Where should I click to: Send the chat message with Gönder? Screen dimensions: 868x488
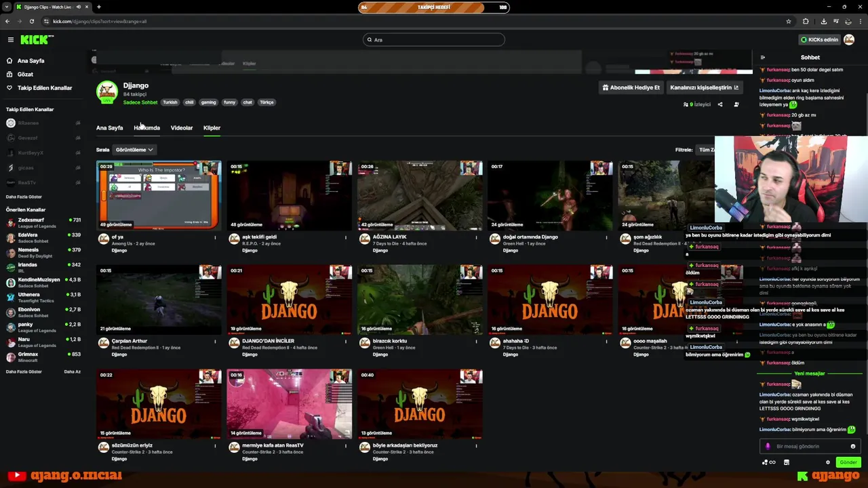(848, 462)
